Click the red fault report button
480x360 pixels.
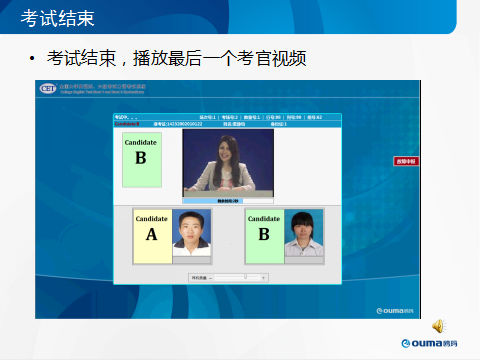coord(406,161)
